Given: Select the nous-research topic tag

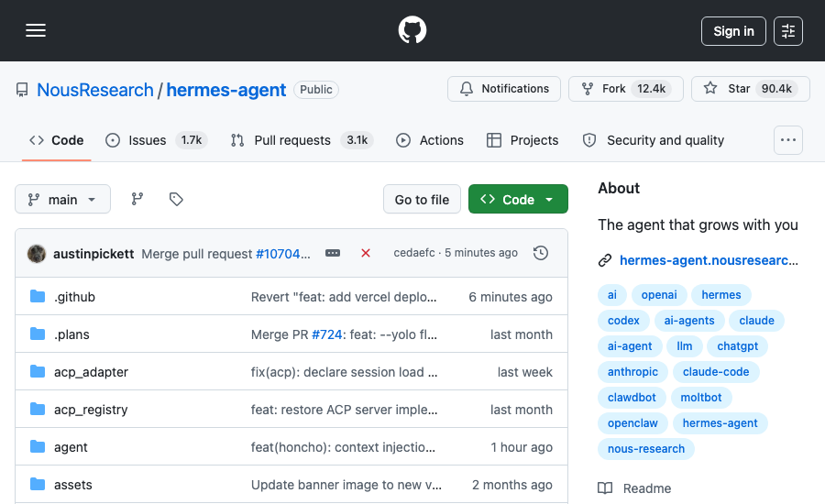Looking at the screenshot, I should [x=646, y=449].
